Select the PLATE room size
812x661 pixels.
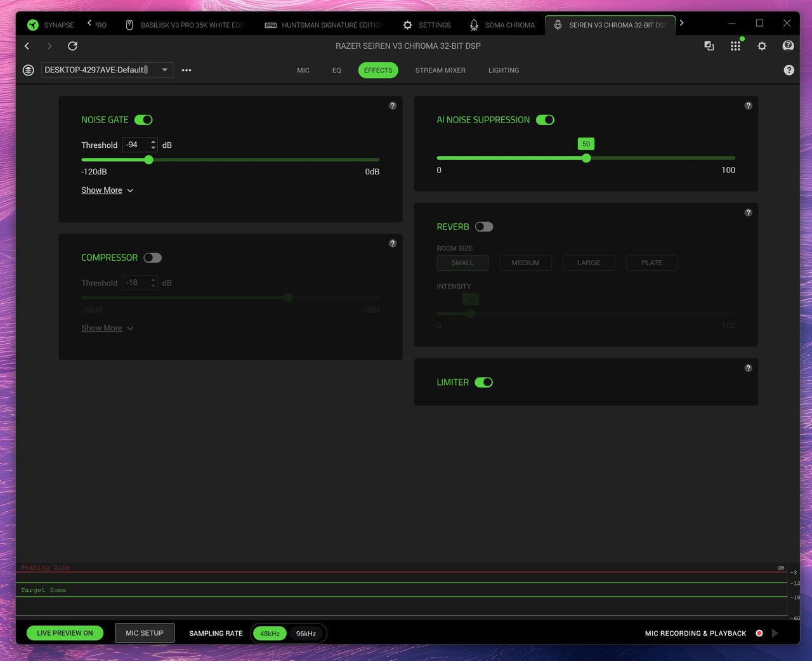coord(652,263)
